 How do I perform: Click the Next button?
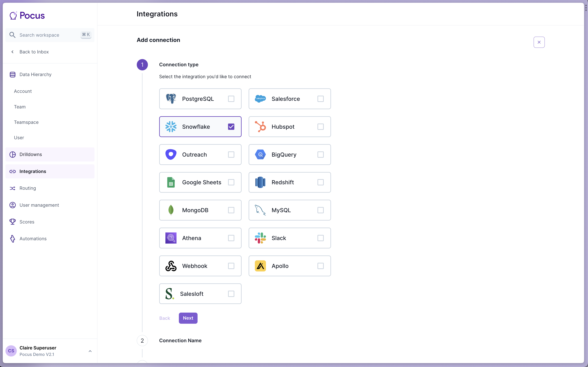[x=188, y=318]
